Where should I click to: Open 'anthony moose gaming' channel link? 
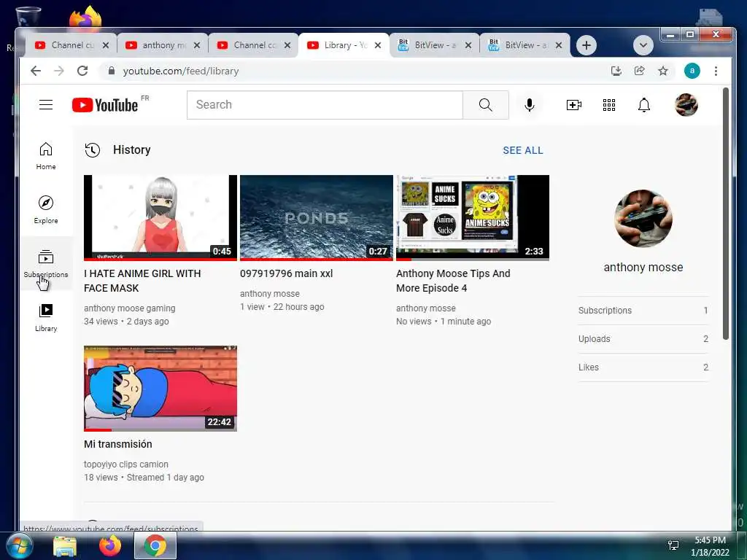click(x=130, y=308)
